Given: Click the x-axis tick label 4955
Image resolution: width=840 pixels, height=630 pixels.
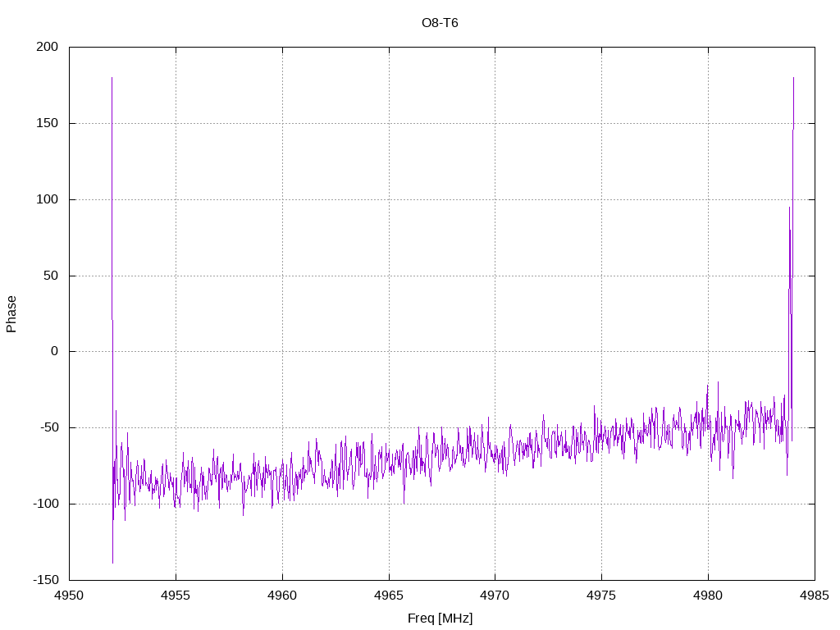Looking at the screenshot, I should click(x=176, y=596).
